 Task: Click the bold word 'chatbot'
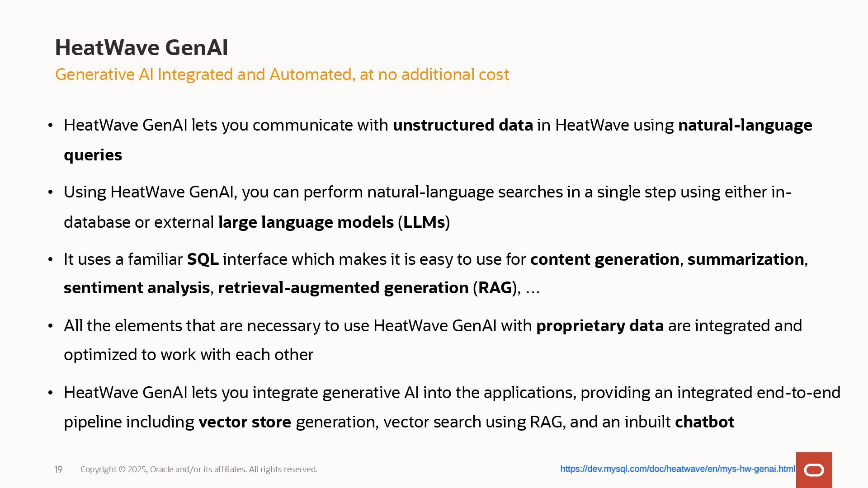704,422
